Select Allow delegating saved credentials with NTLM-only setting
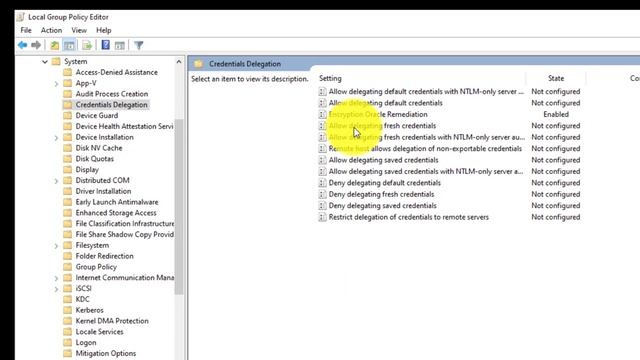The image size is (640, 360). [426, 171]
